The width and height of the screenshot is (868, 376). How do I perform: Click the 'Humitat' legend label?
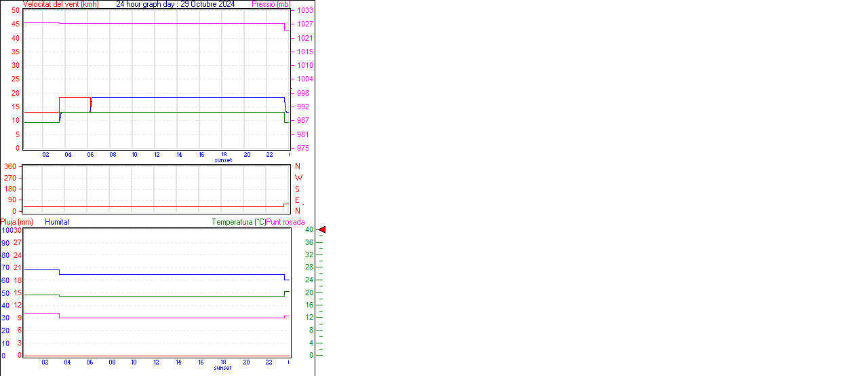coord(57,222)
